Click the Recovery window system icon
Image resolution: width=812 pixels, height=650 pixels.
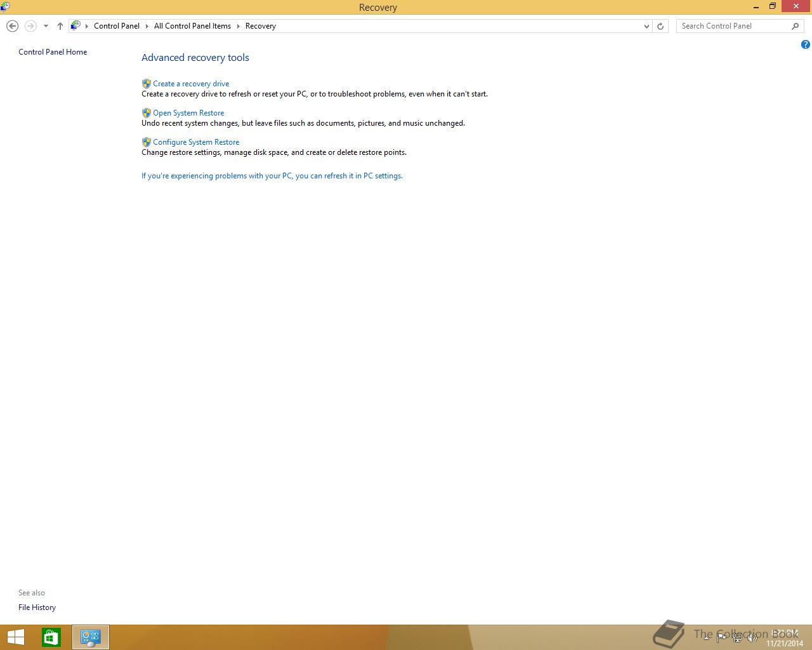click(5, 7)
